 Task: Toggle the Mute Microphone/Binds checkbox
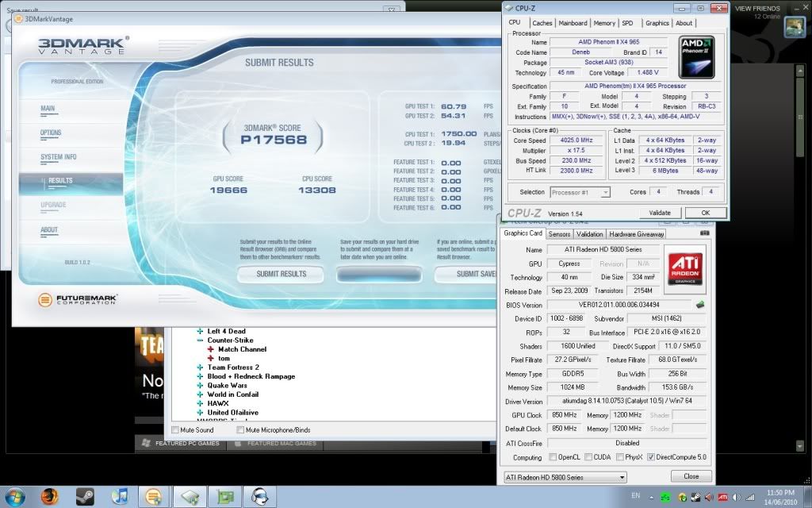pyautogui.click(x=240, y=429)
